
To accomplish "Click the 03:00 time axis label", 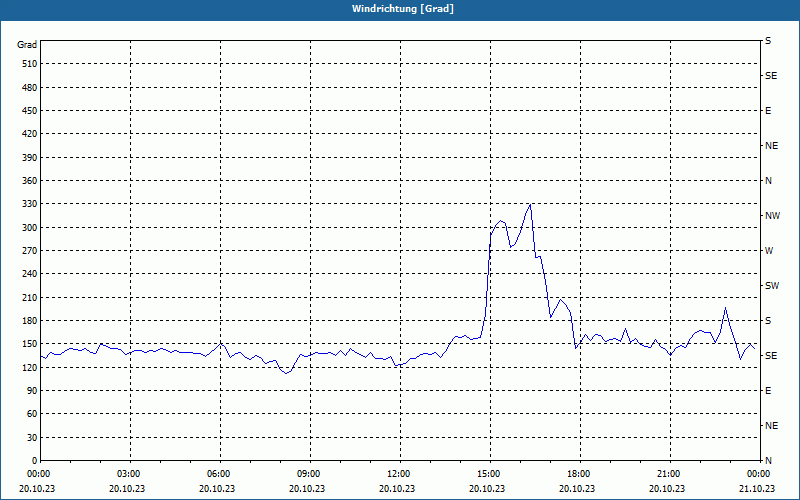I will 131,474.
